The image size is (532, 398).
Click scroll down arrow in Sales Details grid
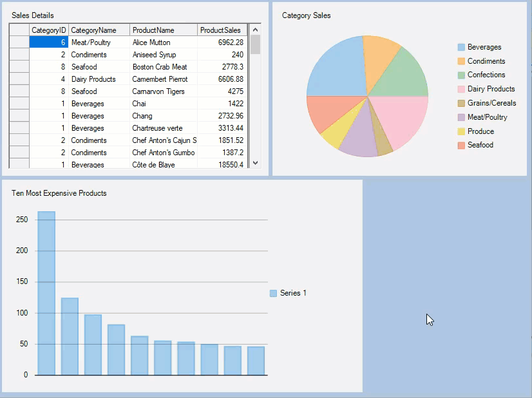255,164
